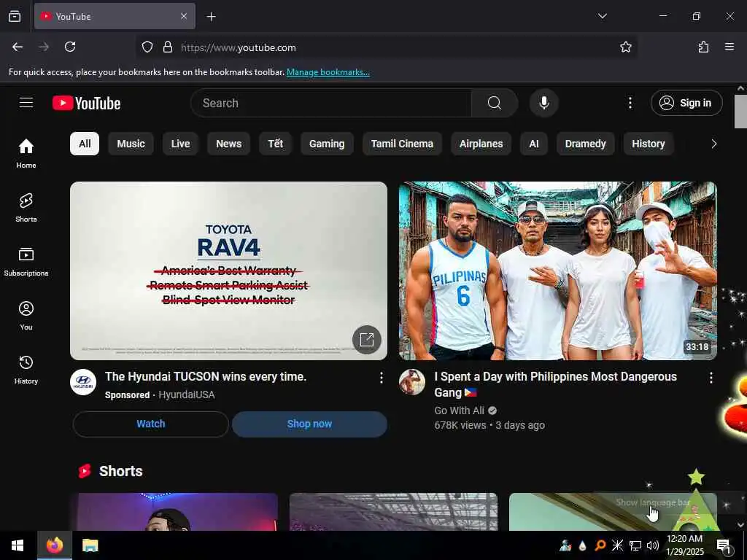Select the AI filter chip
Viewport: 747px width, 560px height.
tap(534, 144)
